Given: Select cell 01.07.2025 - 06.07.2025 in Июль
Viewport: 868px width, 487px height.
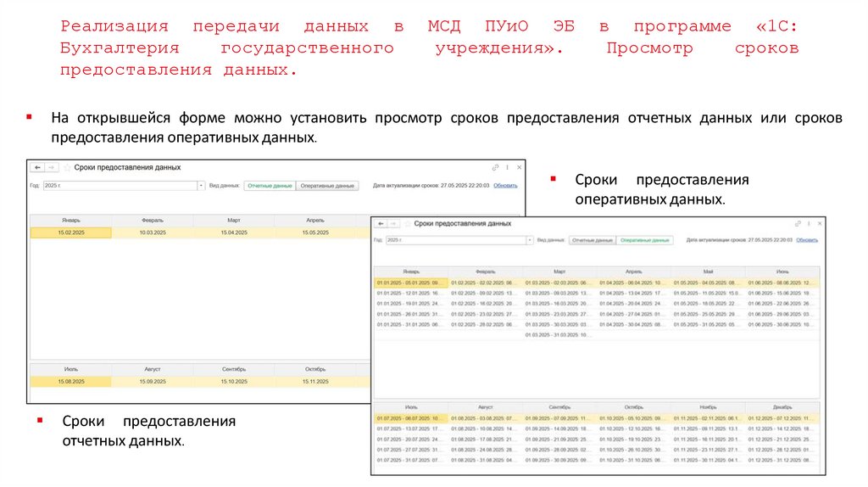Looking at the screenshot, I should (411, 418).
